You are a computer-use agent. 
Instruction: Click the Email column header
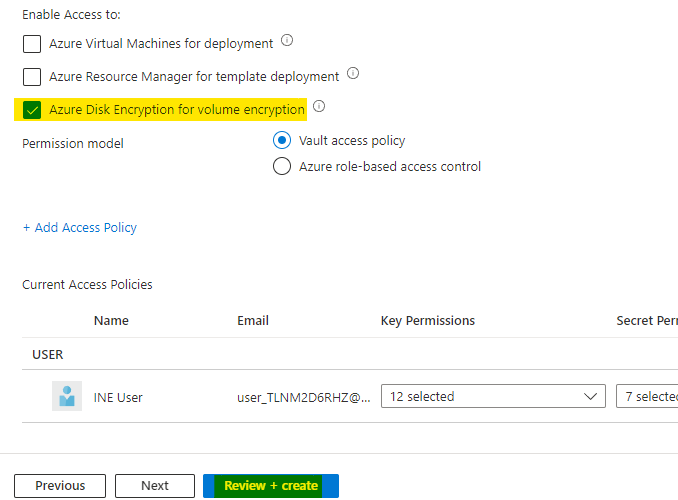pyautogui.click(x=252, y=321)
